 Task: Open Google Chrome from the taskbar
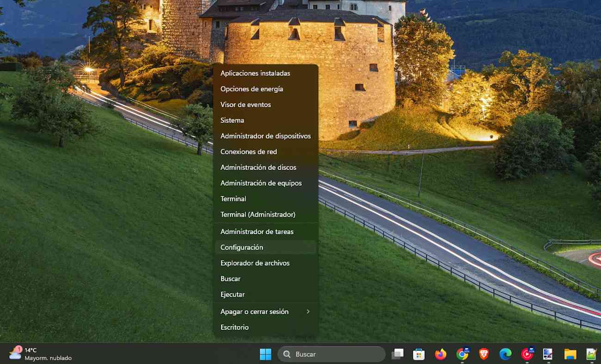click(462, 354)
